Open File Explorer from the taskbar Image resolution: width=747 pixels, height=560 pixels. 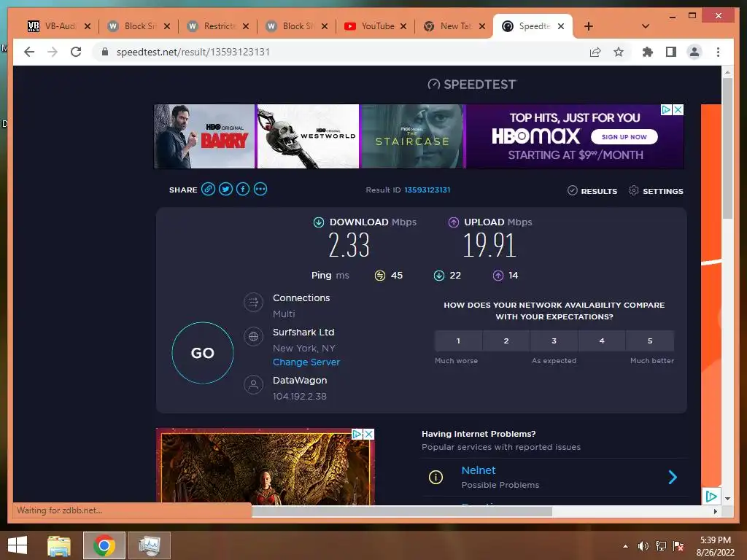[x=59, y=545]
